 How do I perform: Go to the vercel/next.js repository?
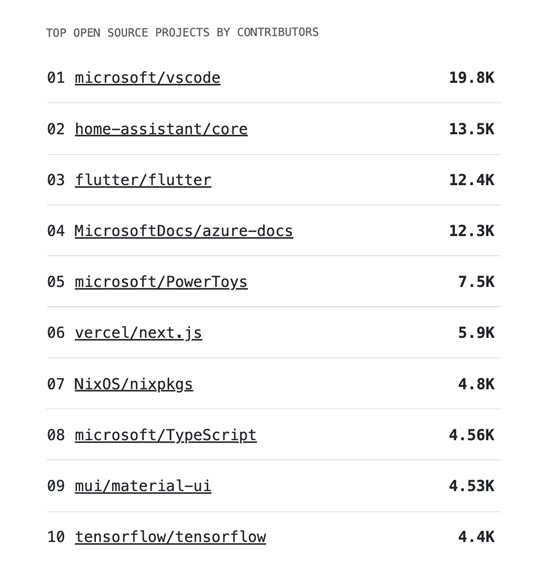click(138, 333)
